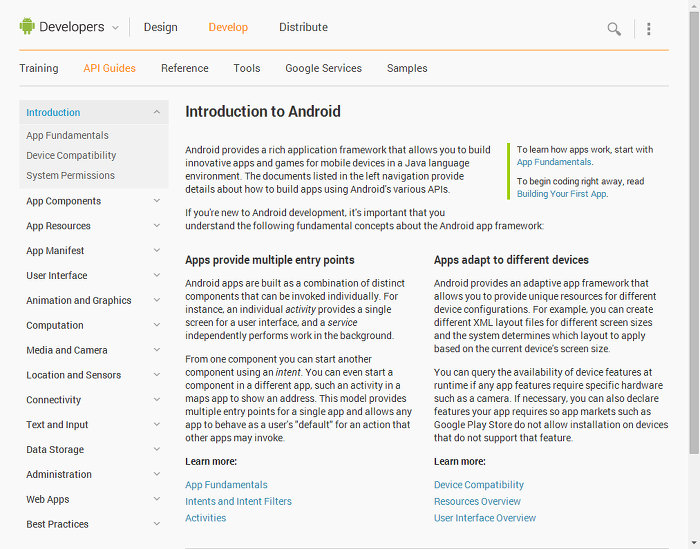Open Best Practices sidebar entry

(x=57, y=524)
